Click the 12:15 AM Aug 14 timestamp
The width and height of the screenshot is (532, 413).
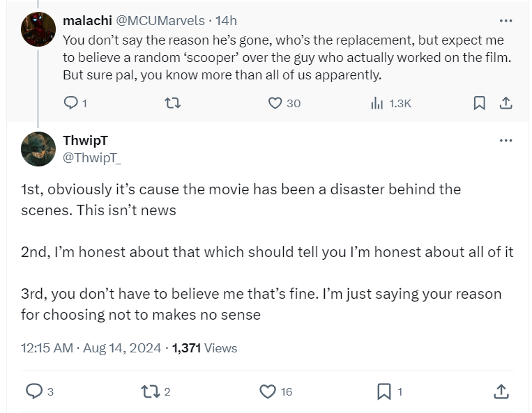coord(91,348)
